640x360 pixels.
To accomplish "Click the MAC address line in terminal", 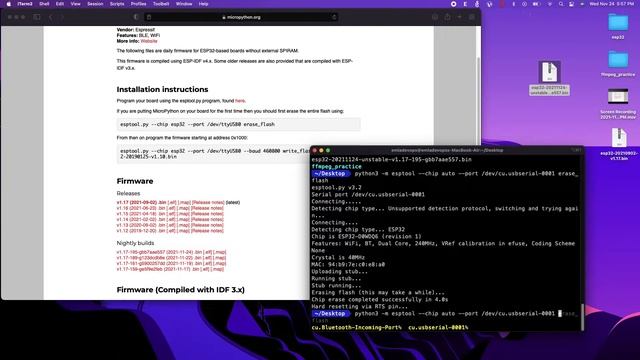I will click(348, 264).
